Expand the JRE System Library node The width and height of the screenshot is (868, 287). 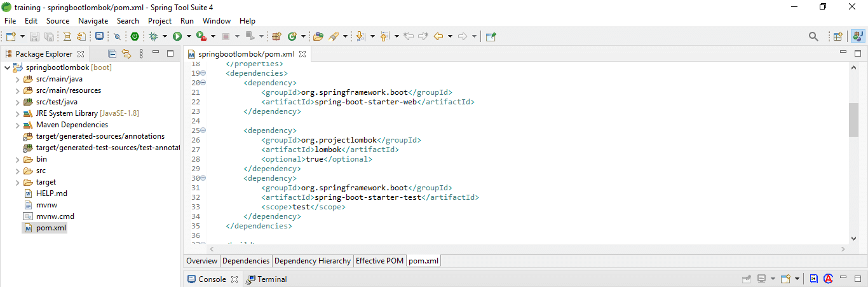click(17, 113)
